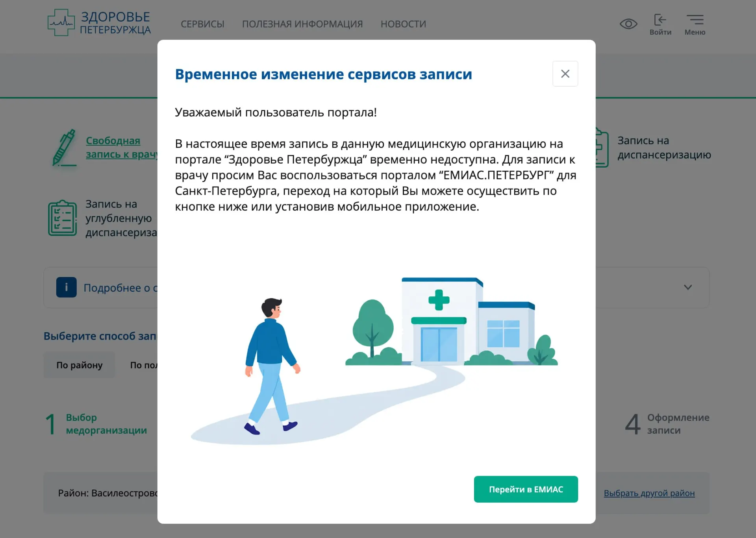
Task: Open the Здоровье Петербуржца logo home link
Action: [x=99, y=23]
